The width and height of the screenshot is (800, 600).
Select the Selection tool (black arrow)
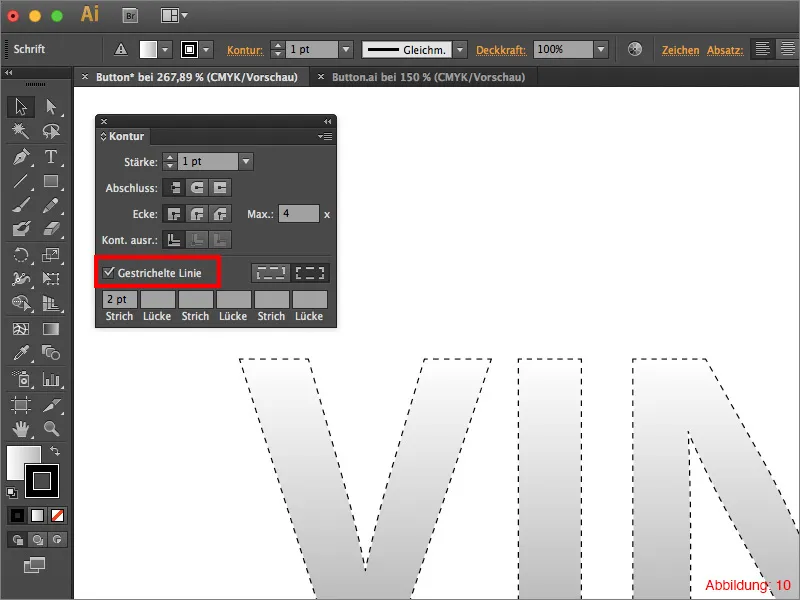tap(21, 107)
